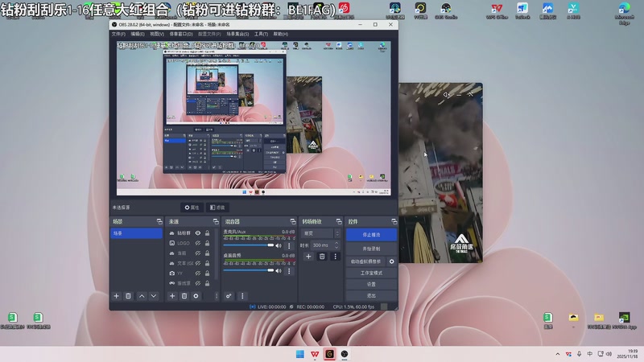Toggle the lock on the YY source

pos(208,274)
